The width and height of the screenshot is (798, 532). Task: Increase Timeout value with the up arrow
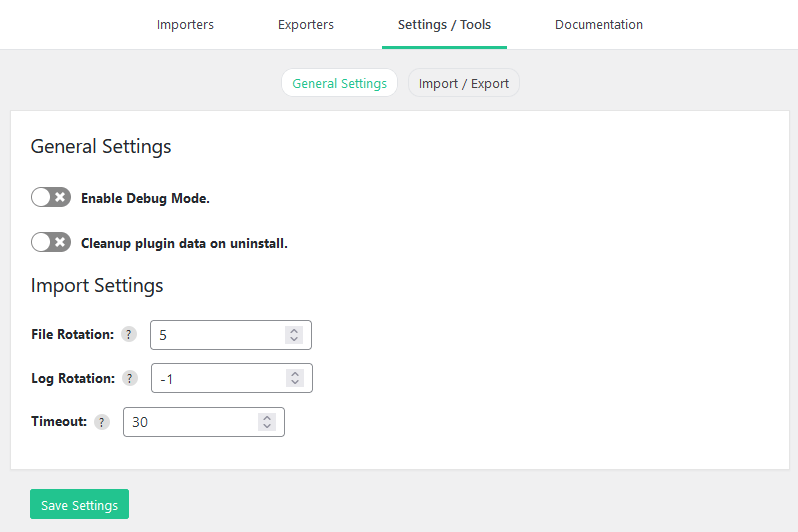tap(267, 417)
